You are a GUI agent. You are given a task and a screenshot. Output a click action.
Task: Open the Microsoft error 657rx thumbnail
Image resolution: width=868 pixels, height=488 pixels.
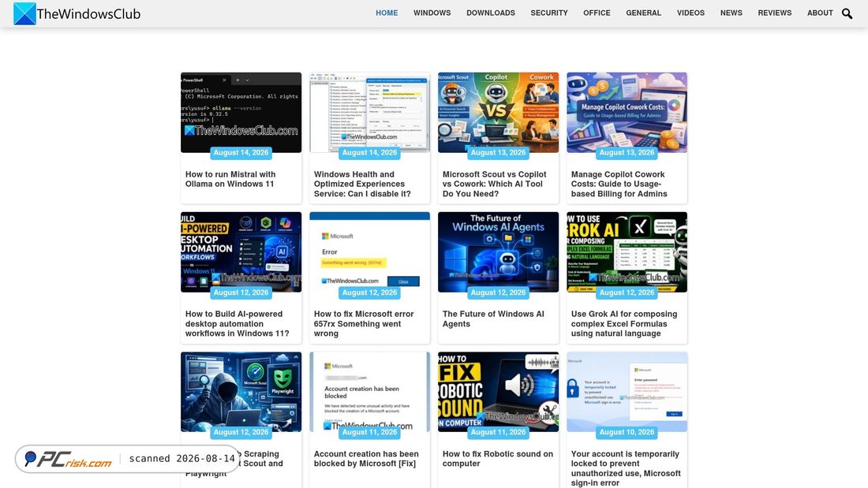(370, 251)
